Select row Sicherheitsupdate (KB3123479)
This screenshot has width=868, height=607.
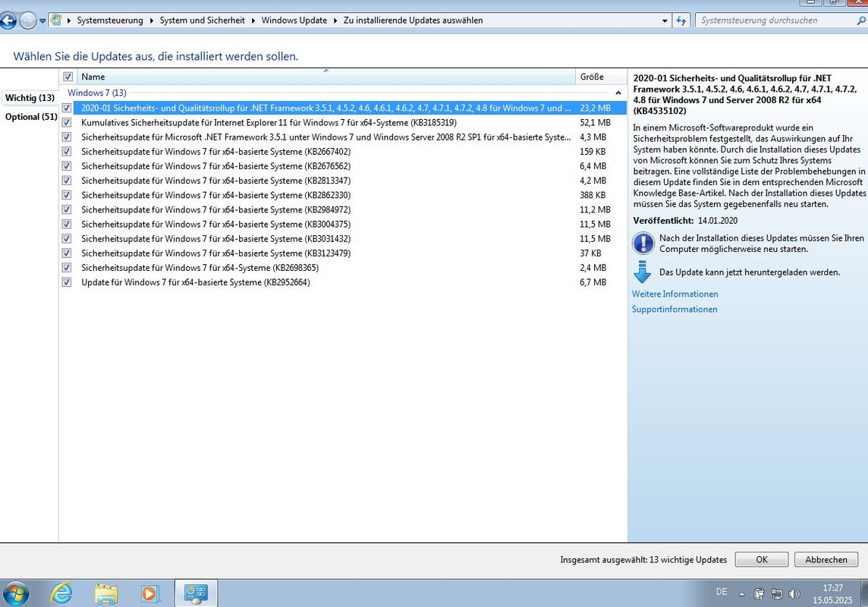tap(343, 253)
